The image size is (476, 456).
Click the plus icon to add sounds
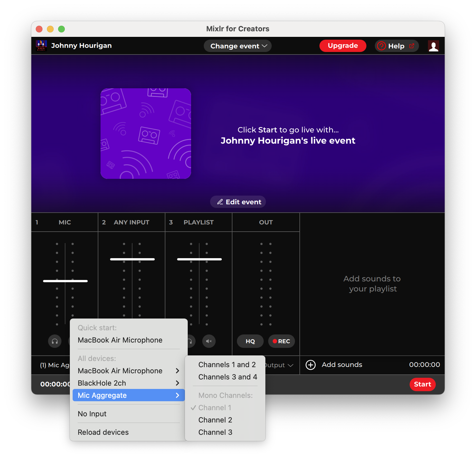pos(311,365)
